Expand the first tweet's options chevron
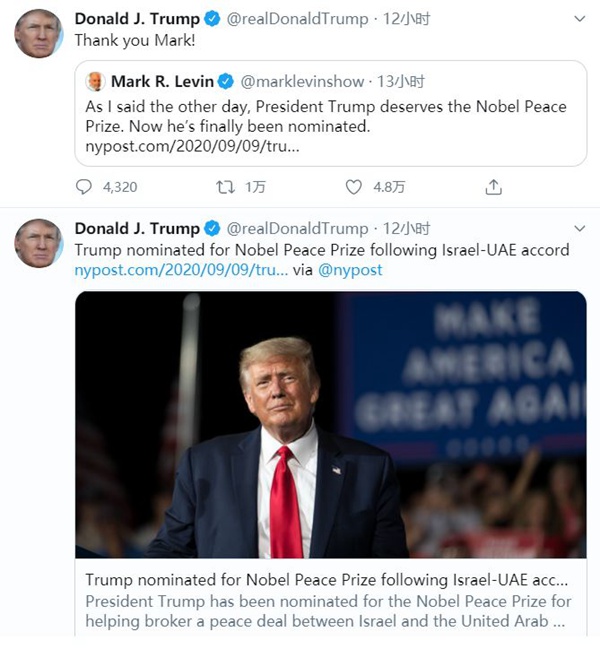This screenshot has height=649, width=600. [580, 19]
